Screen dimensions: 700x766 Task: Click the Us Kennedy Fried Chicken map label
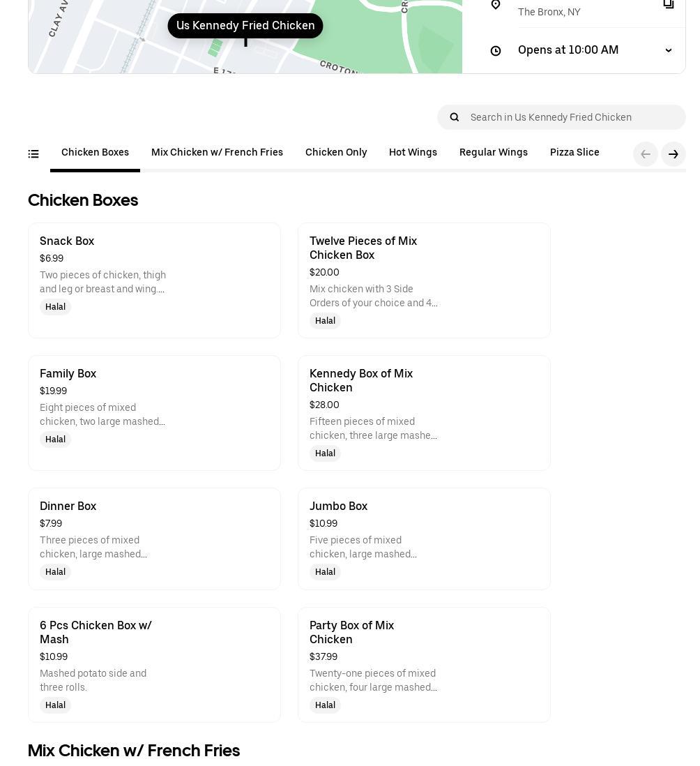pyautogui.click(x=245, y=26)
